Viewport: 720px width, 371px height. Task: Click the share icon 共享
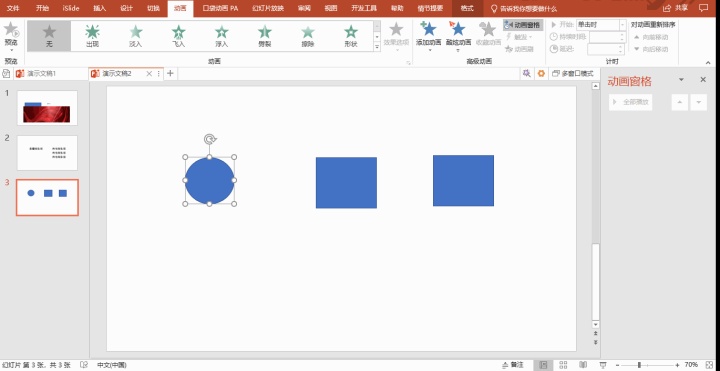pyautogui.click(x=676, y=8)
